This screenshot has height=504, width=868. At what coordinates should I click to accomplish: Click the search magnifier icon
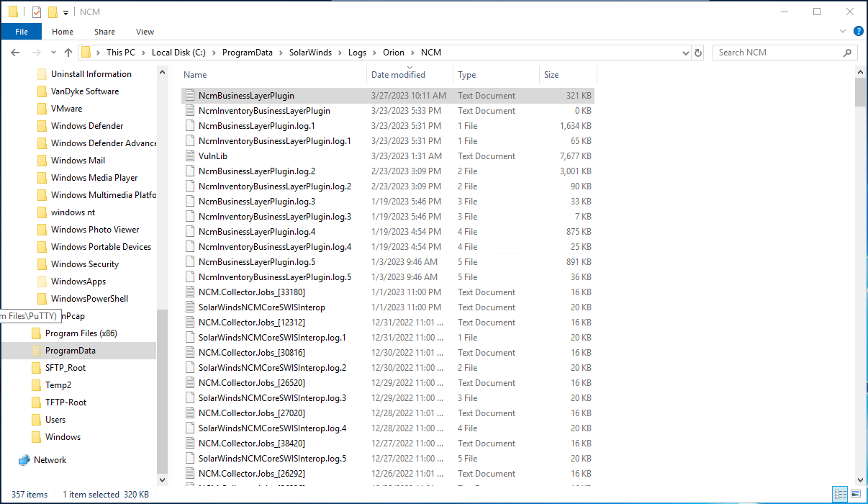(x=848, y=53)
